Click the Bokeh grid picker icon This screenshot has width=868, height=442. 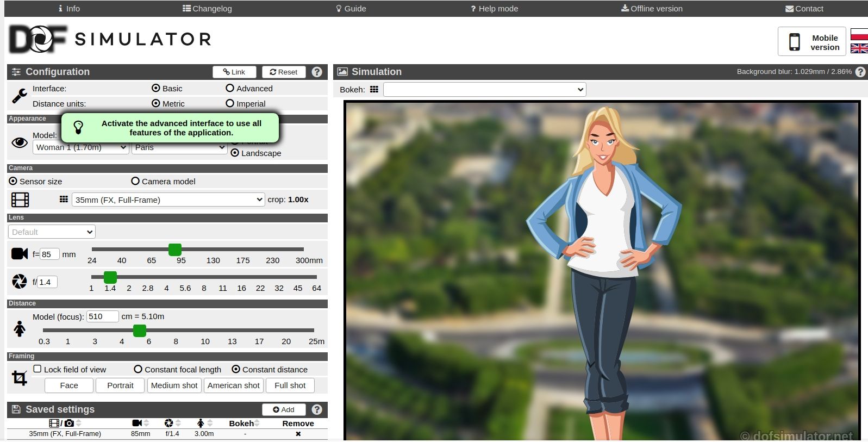pos(374,90)
